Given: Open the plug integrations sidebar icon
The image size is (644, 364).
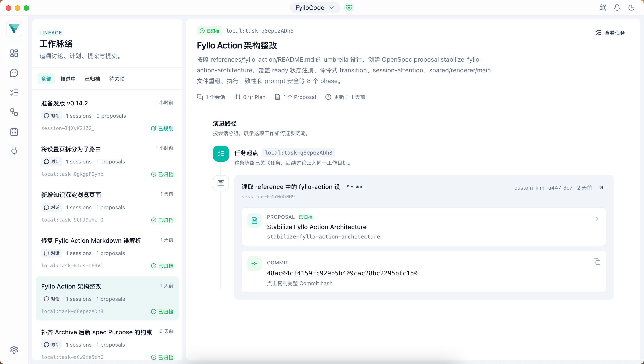Looking at the screenshot, I should click(x=14, y=151).
